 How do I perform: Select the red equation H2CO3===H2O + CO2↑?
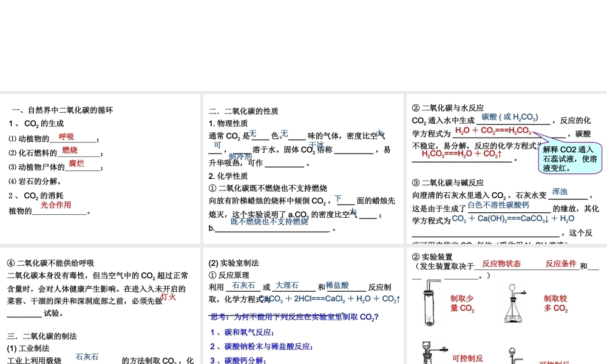pyautogui.click(x=462, y=153)
